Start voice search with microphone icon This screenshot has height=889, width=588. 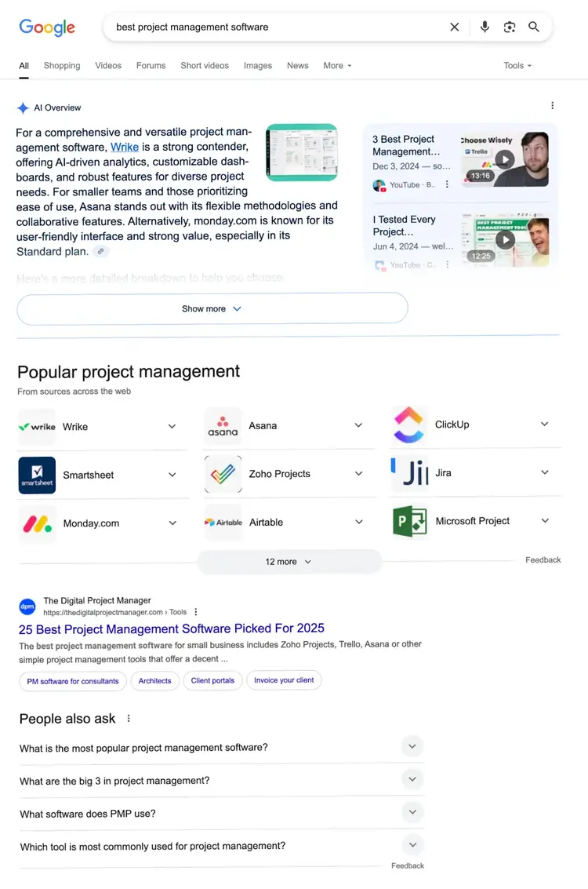coord(485,27)
